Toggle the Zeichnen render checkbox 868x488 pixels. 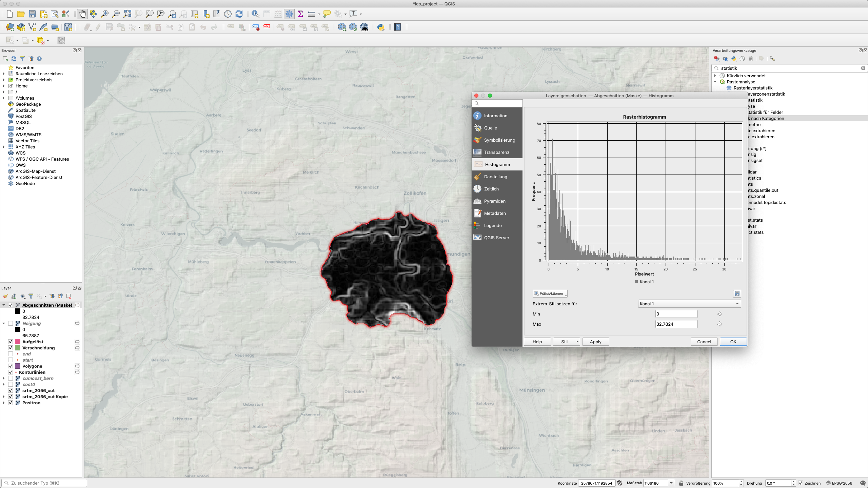tap(801, 483)
